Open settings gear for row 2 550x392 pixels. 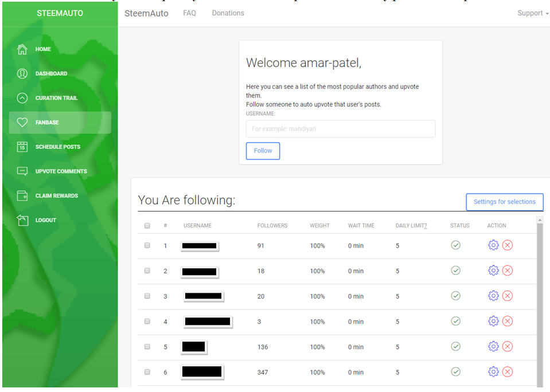tap(493, 271)
